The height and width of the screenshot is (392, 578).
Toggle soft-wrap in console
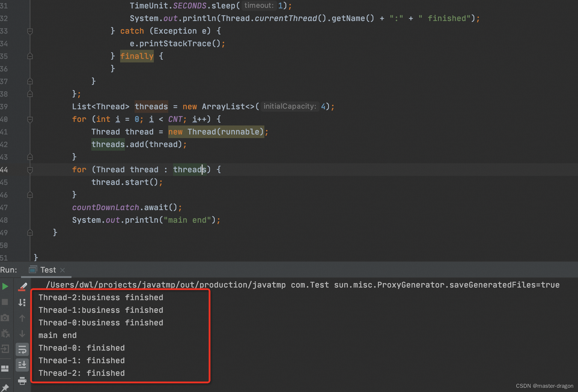(x=22, y=349)
